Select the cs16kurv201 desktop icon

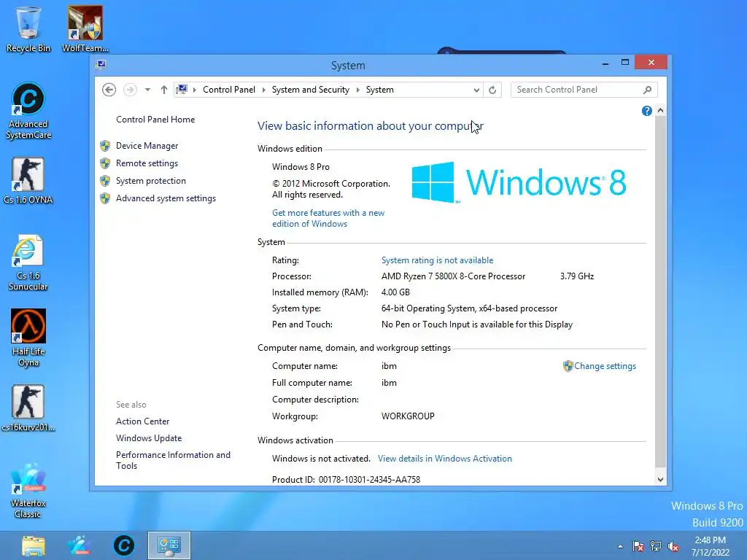[x=28, y=408]
